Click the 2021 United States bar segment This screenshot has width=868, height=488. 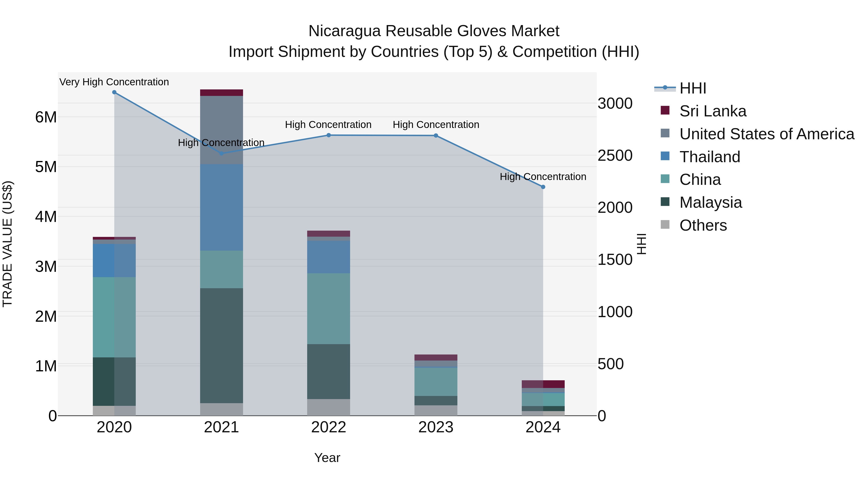(x=221, y=130)
